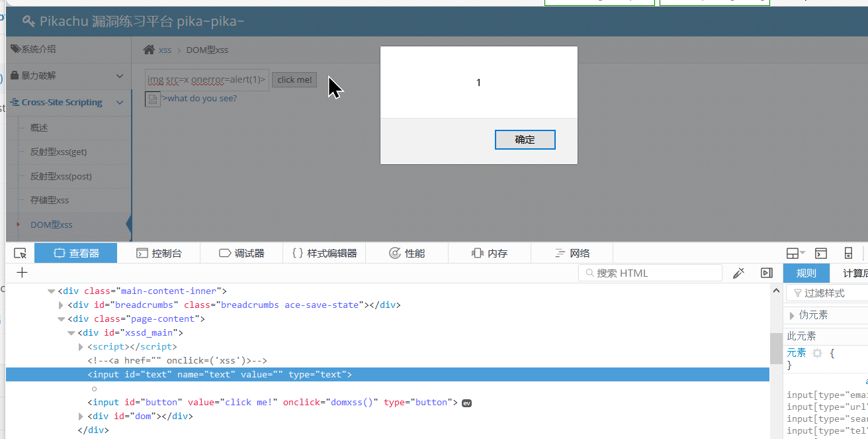Image resolution: width=868 pixels, height=439 pixels.
Task: Open the Network (网络) tab
Action: (x=572, y=253)
